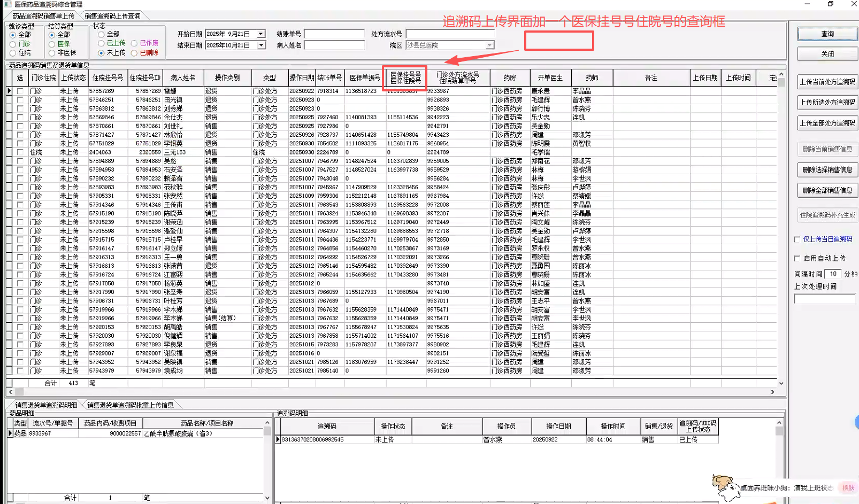Click 删除当前销售信息 button
This screenshot has width=859, height=504.
pos(827,150)
